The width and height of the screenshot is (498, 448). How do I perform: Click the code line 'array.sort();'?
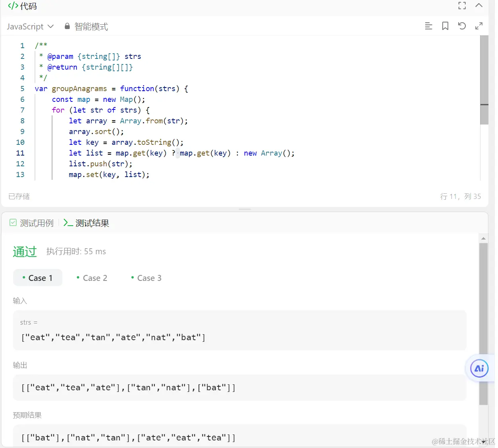click(x=96, y=132)
